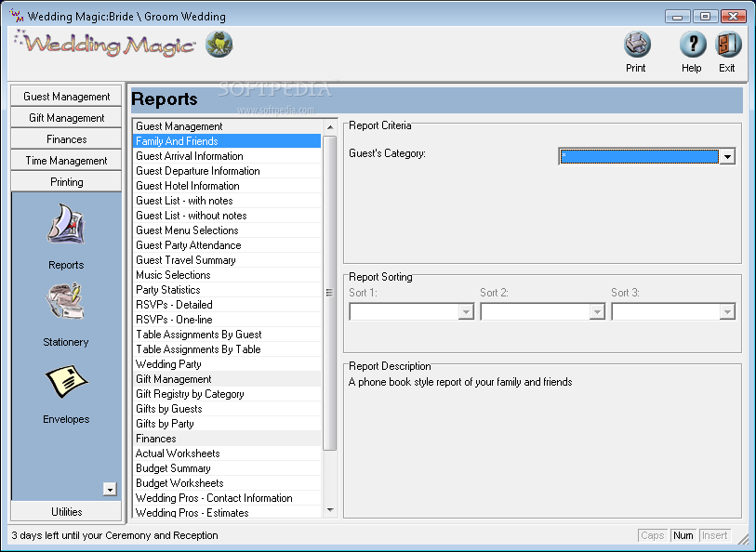Click the Num indicator in status bar
This screenshot has width=756, height=552.
[x=683, y=535]
